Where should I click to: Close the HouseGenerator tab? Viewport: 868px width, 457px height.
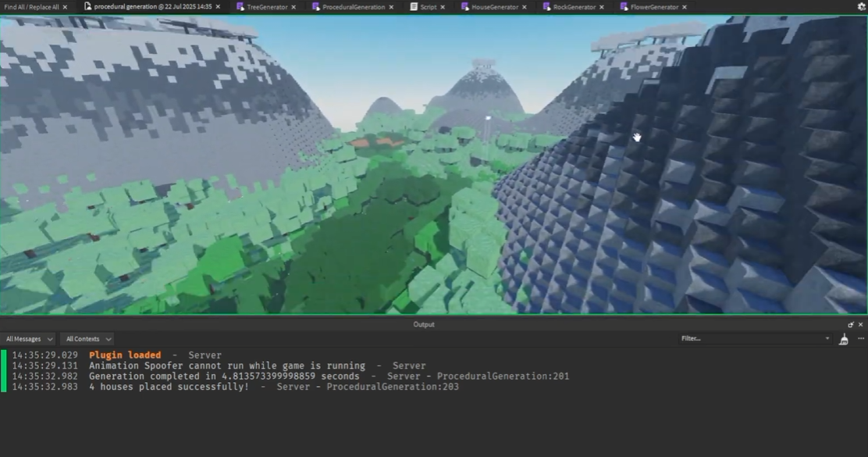[x=525, y=7]
